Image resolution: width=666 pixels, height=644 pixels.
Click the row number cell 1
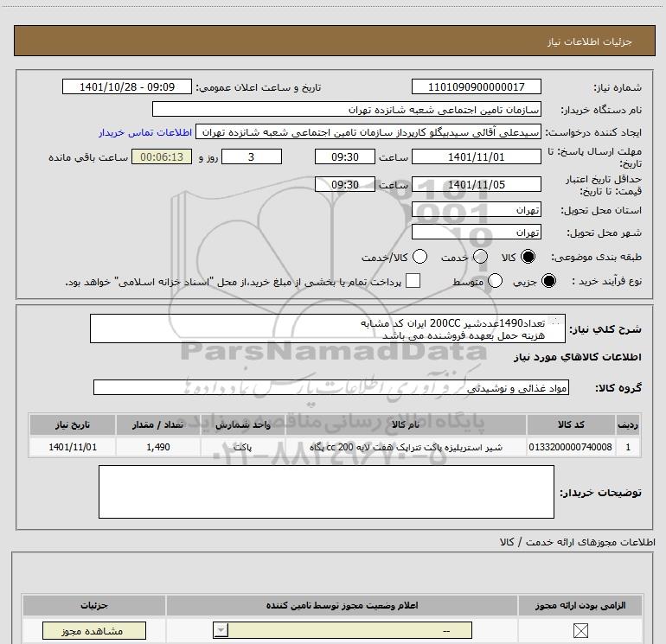(x=628, y=447)
